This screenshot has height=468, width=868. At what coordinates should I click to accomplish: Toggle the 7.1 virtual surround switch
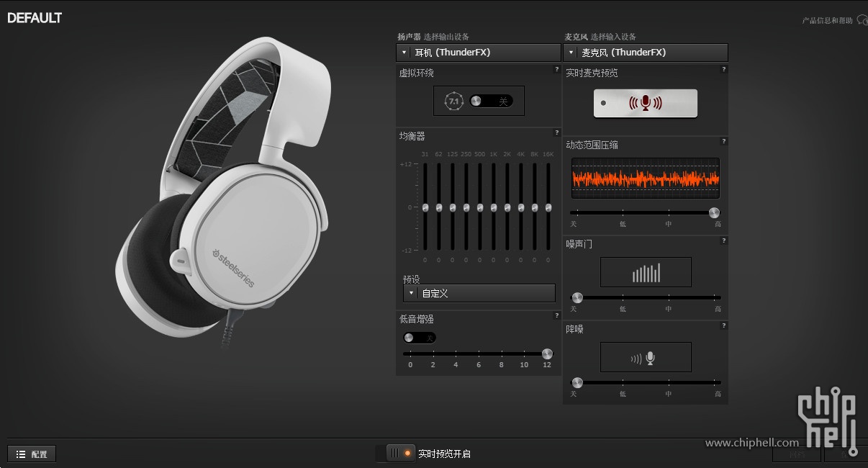[491, 102]
